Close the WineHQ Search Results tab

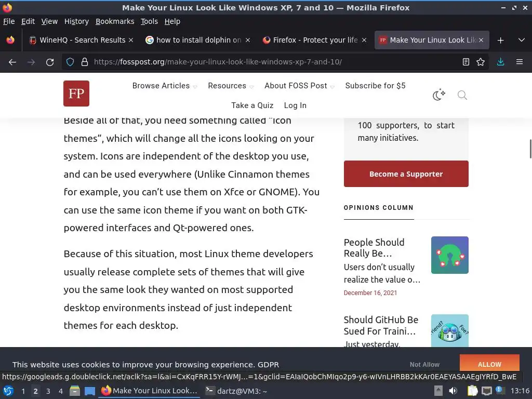[131, 40]
